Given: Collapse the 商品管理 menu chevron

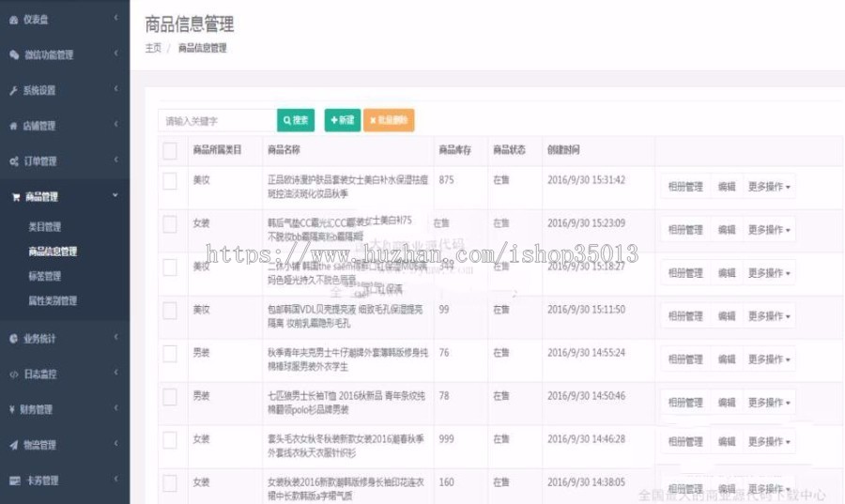Looking at the screenshot, I should tap(115, 195).
